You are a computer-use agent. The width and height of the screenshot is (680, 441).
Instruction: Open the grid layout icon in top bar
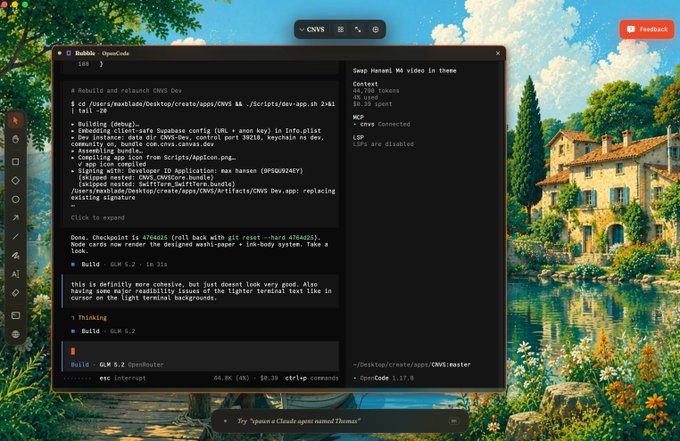340,29
